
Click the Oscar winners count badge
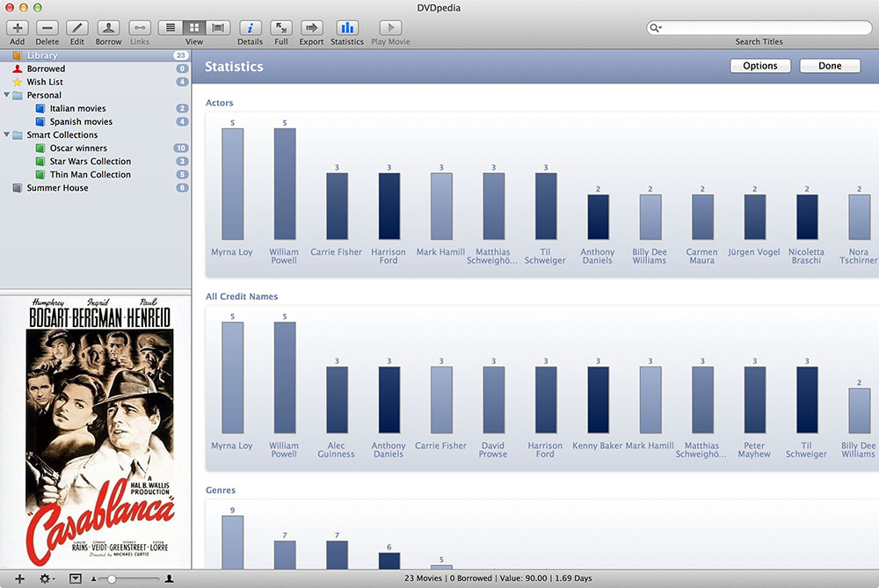tap(180, 148)
